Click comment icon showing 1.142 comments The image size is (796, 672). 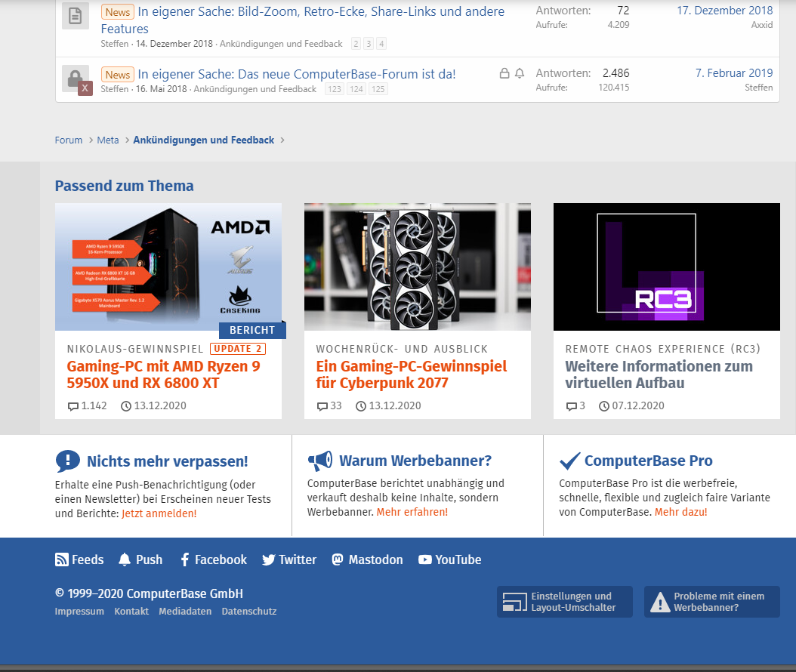[73, 406]
